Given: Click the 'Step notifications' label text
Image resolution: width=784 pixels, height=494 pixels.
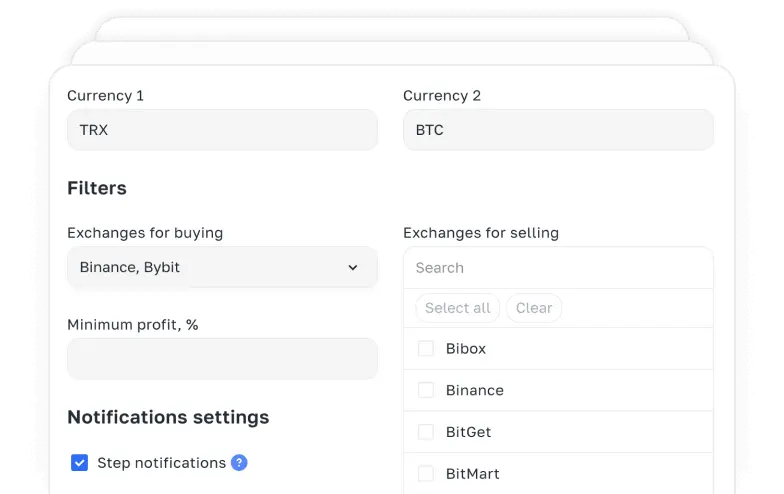Looking at the screenshot, I should click(x=161, y=462).
